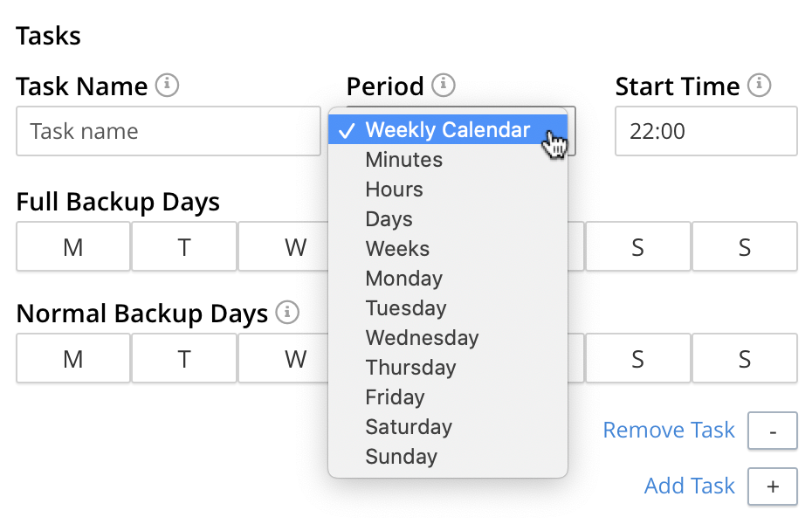Click the info icon beside Task Name
Screen dimensions: 812x524
(167, 86)
